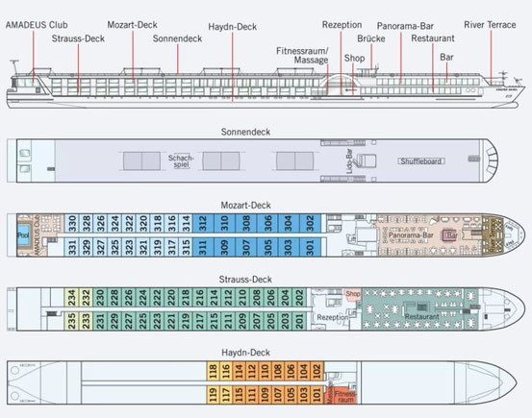Click the AMADEUS Club label at top
The image size is (532, 418).
pyautogui.click(x=37, y=25)
